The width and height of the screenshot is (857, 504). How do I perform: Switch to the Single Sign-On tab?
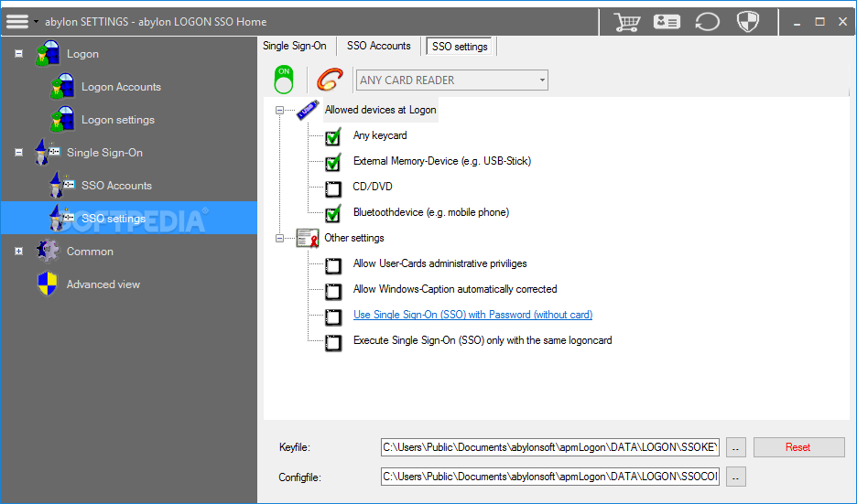[295, 46]
